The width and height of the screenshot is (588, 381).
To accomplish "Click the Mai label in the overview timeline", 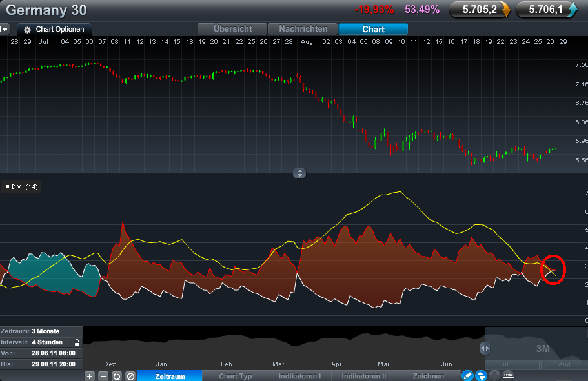I will click(x=383, y=364).
